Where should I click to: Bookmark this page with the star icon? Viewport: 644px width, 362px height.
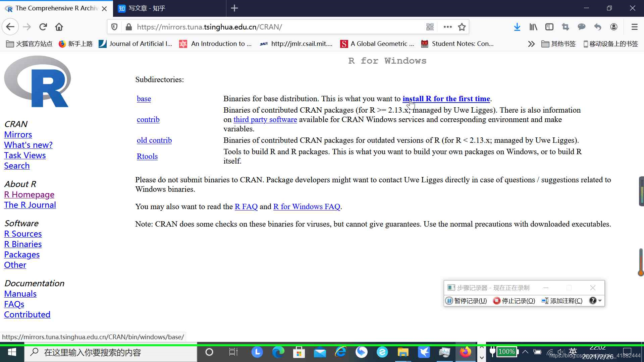pyautogui.click(x=462, y=27)
